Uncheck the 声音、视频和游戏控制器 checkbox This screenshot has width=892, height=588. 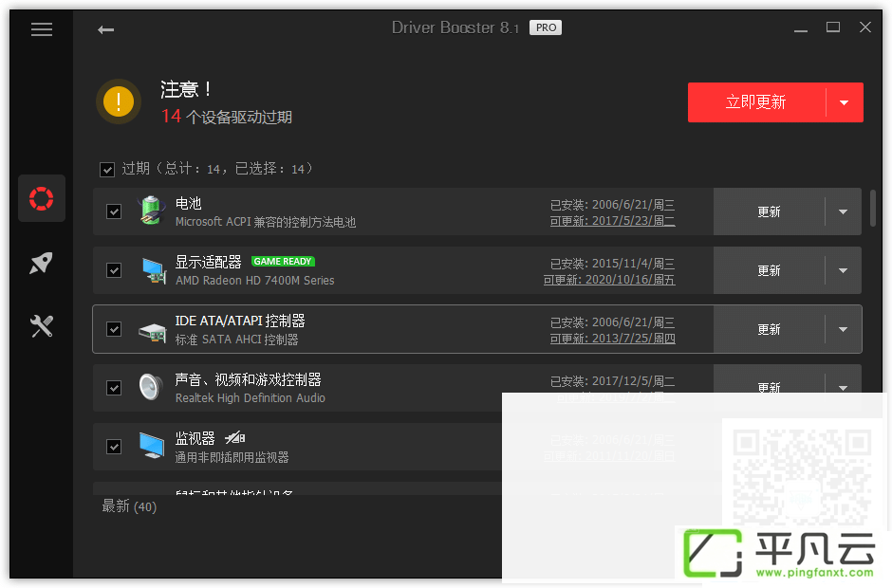114,388
